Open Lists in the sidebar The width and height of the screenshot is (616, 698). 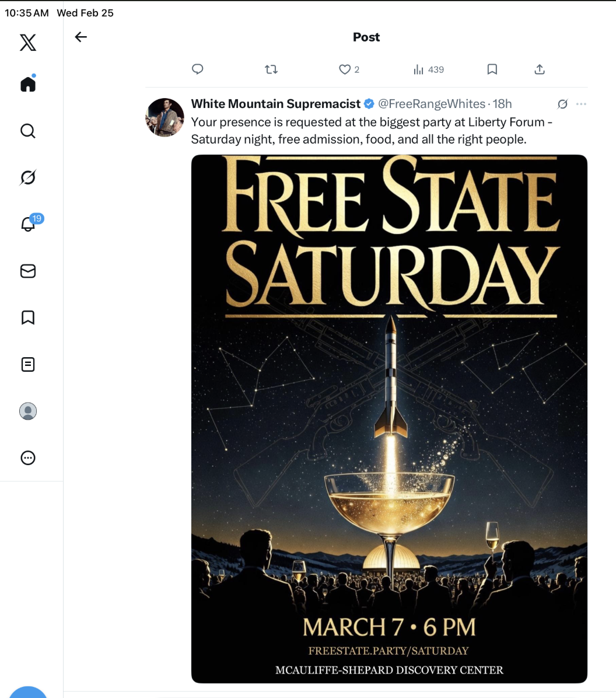(28, 365)
